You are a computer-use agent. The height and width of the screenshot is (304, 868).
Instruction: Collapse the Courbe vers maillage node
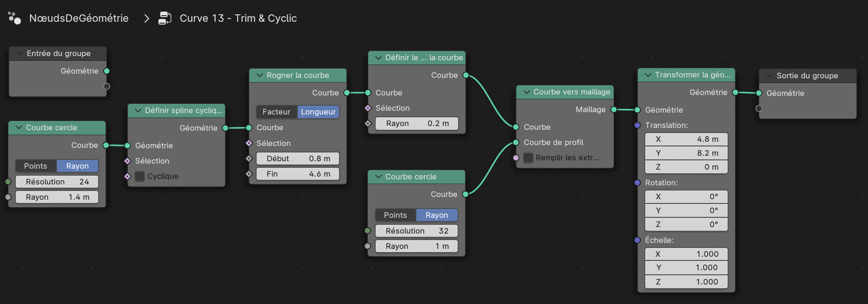pyautogui.click(x=526, y=92)
